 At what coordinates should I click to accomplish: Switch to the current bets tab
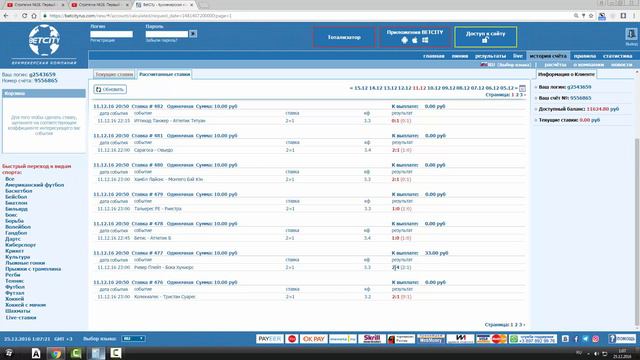[x=114, y=74]
